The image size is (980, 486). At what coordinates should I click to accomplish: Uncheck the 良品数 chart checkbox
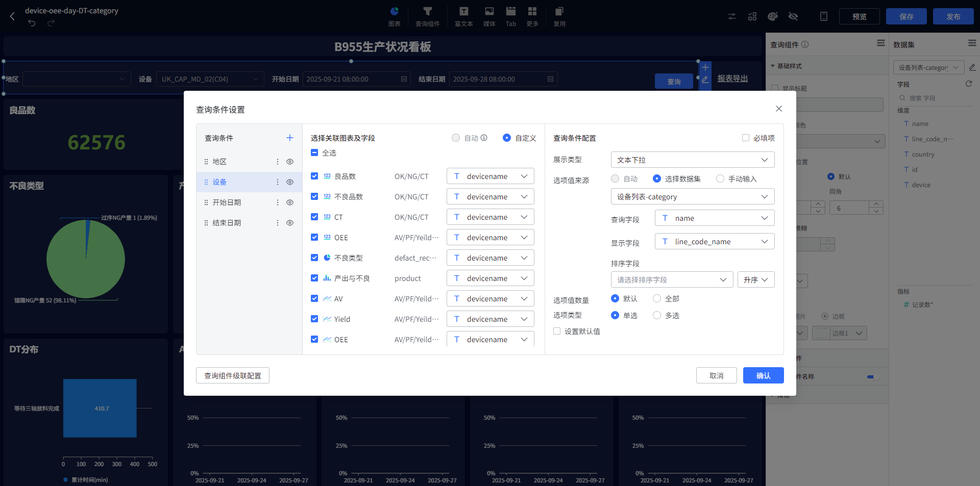point(314,176)
